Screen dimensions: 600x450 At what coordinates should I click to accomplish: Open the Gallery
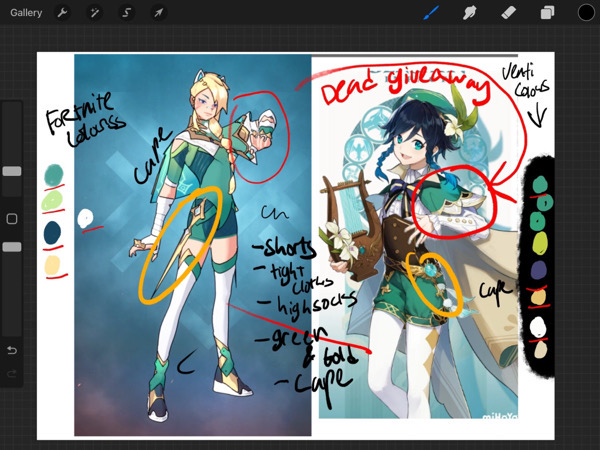(x=26, y=13)
